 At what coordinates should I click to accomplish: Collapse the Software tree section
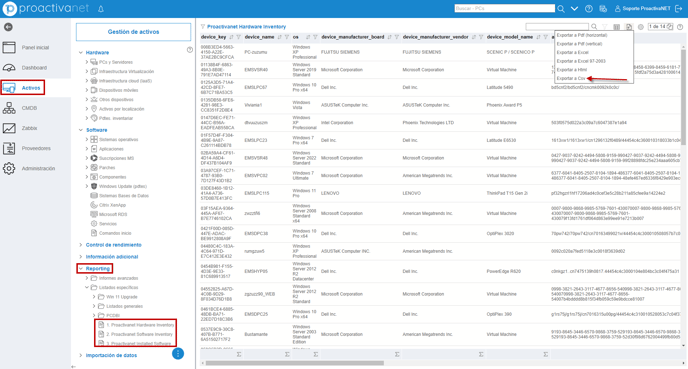click(81, 130)
